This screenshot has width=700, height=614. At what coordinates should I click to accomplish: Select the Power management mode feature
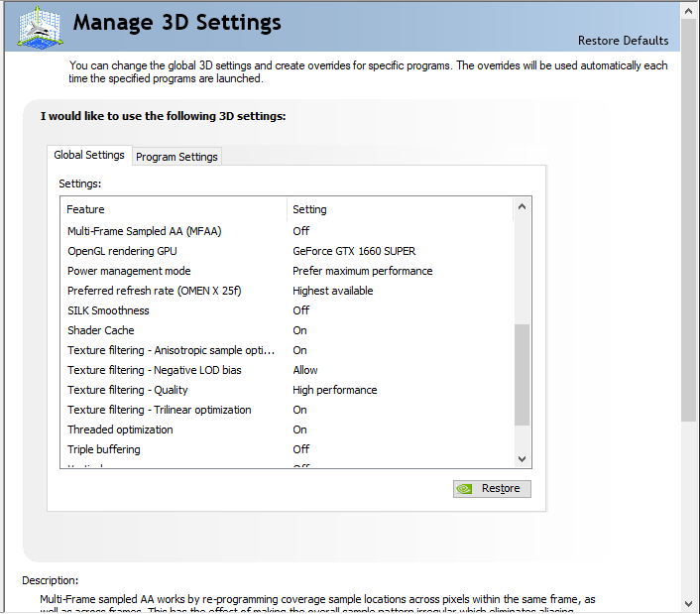pos(129,271)
